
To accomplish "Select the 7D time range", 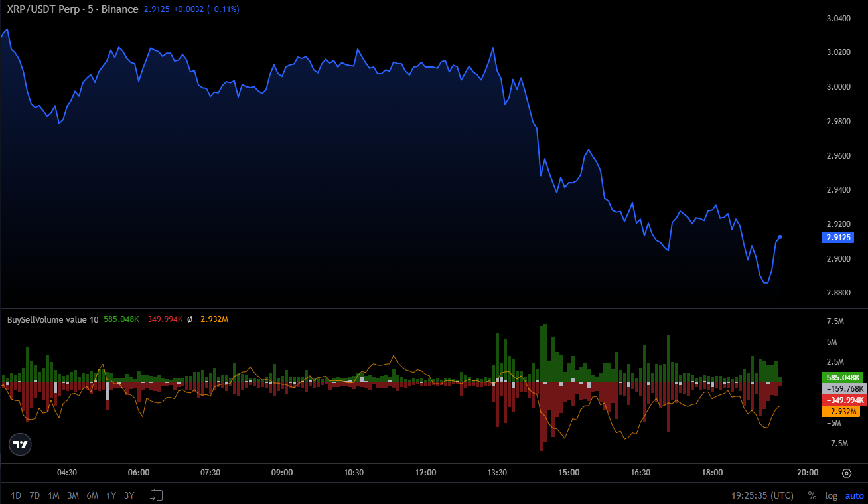I will 35,495.
